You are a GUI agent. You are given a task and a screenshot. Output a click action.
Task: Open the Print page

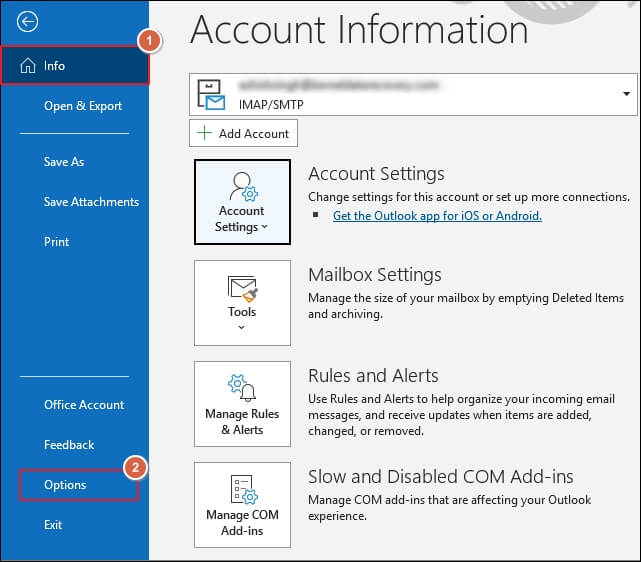(56, 242)
